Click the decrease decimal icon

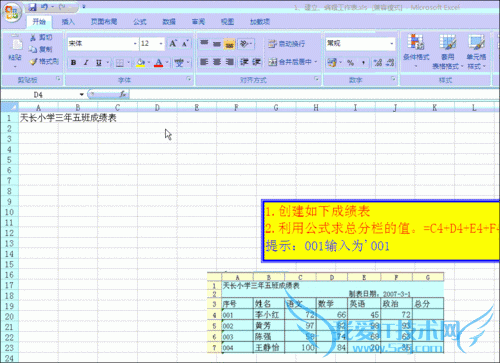390,62
